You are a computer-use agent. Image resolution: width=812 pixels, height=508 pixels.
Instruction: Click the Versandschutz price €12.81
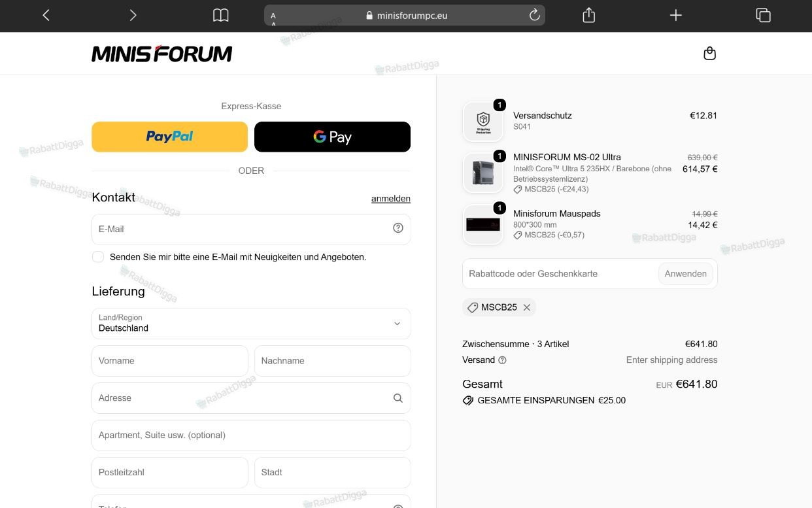(703, 116)
